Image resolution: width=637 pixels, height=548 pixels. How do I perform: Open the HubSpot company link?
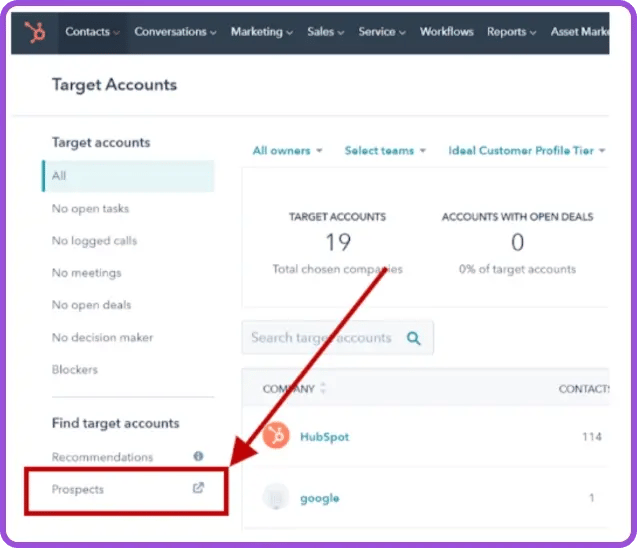pos(324,437)
